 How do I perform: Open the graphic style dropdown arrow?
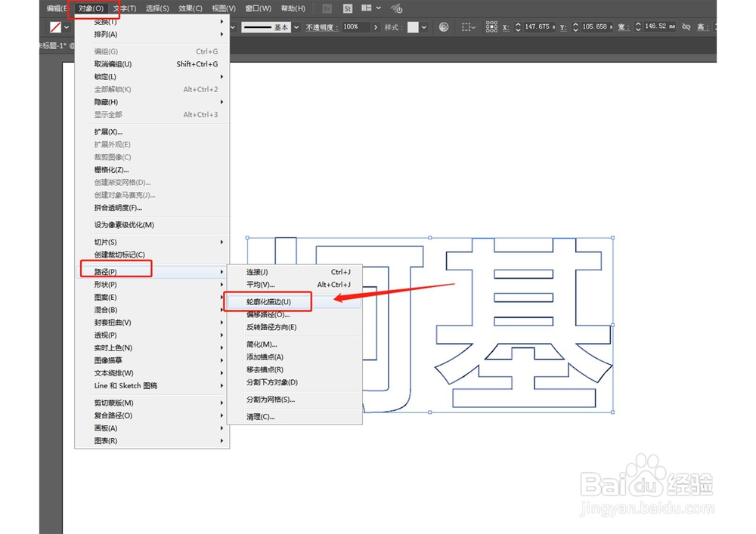pos(424,27)
